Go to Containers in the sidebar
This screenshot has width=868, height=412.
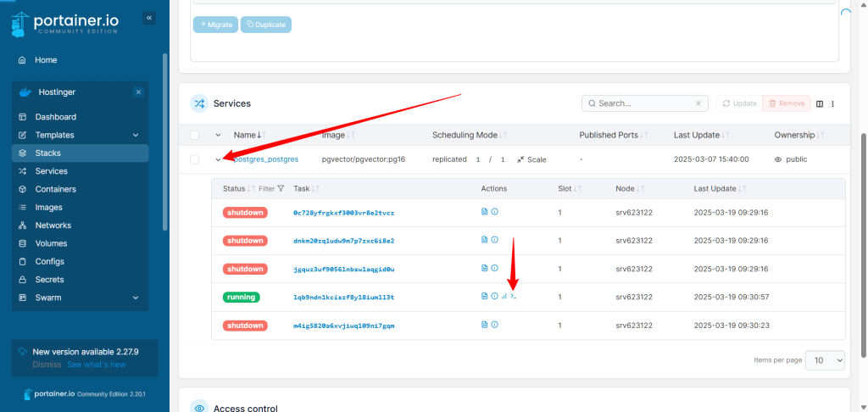pos(55,189)
